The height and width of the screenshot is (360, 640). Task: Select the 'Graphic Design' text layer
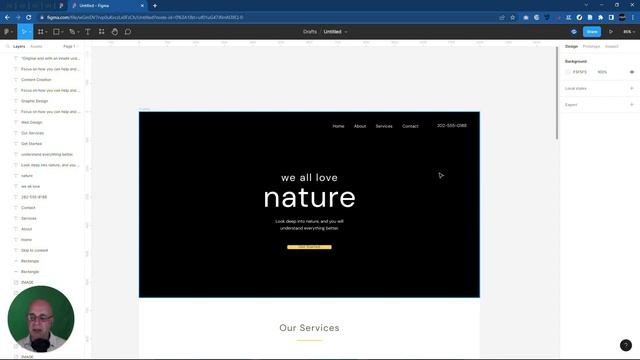point(34,101)
